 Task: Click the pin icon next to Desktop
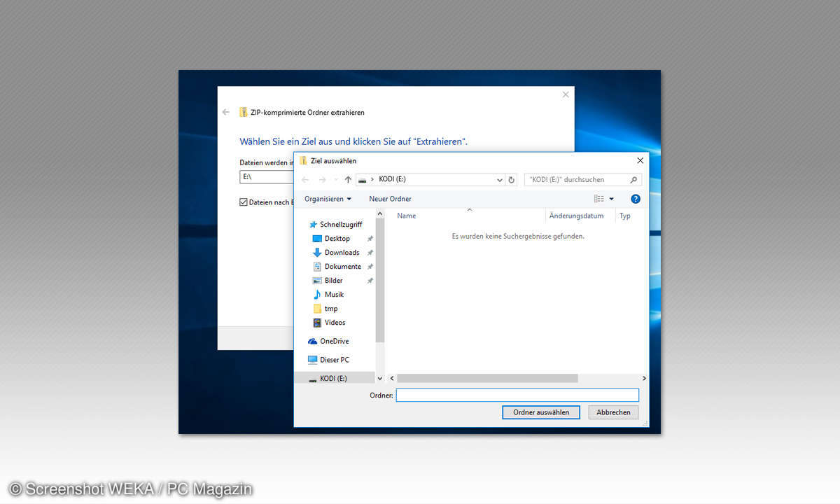click(x=370, y=239)
